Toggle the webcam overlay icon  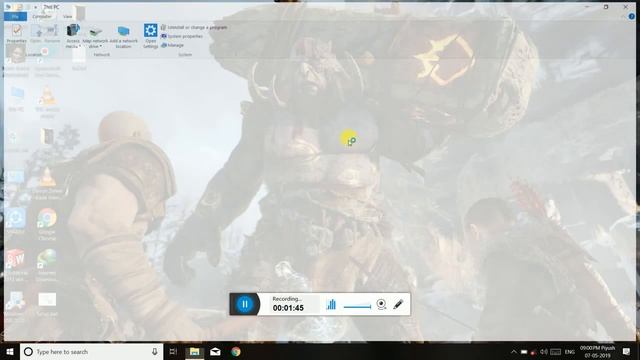381,304
